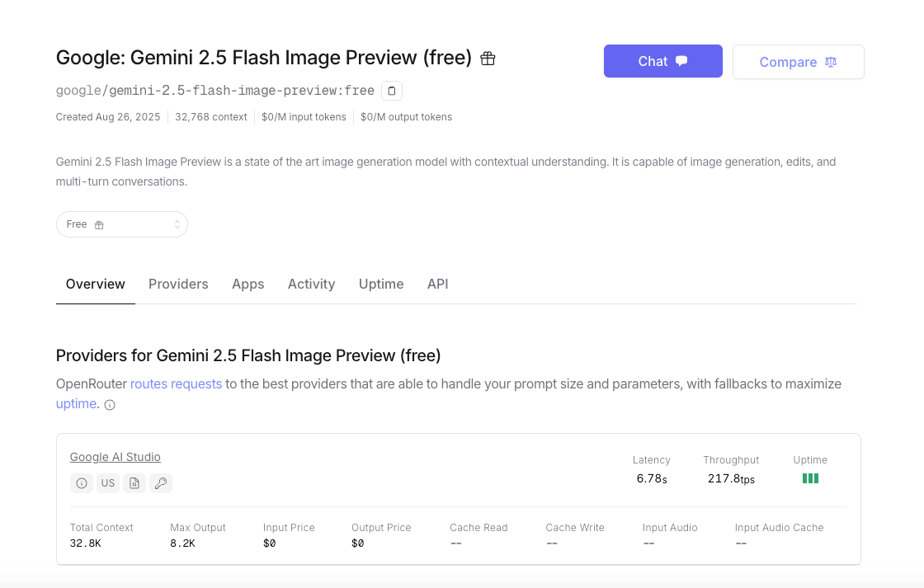
Task: Follow the 'routes requests' link
Action: 177,384
